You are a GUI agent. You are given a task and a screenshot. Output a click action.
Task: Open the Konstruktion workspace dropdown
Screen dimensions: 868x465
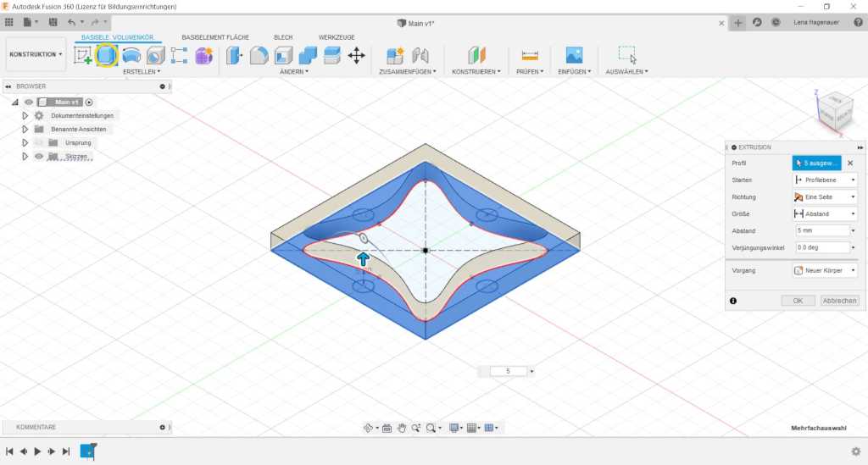click(x=36, y=54)
